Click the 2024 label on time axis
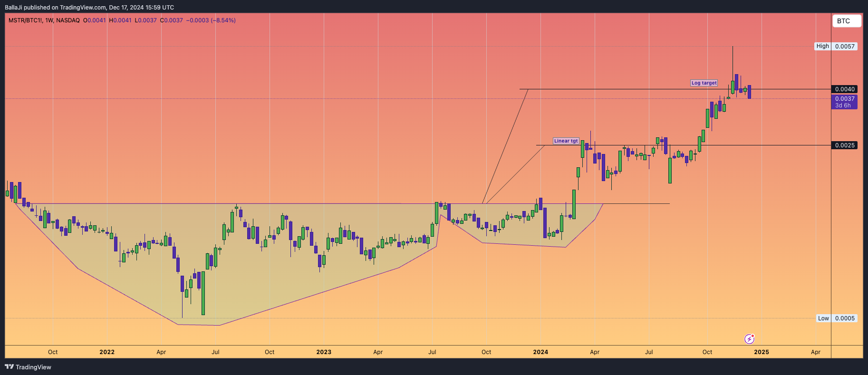The height and width of the screenshot is (375, 868). (540, 352)
